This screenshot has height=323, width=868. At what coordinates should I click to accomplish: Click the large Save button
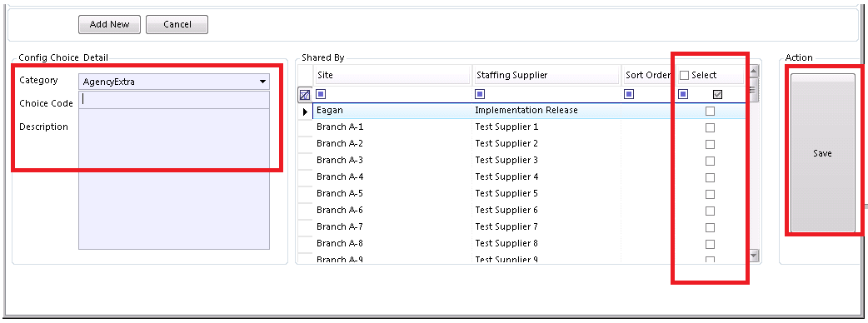pos(823,153)
